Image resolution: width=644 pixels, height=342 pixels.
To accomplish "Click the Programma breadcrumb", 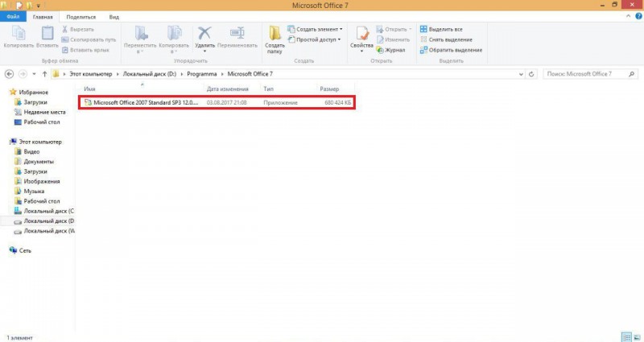I will click(202, 74).
